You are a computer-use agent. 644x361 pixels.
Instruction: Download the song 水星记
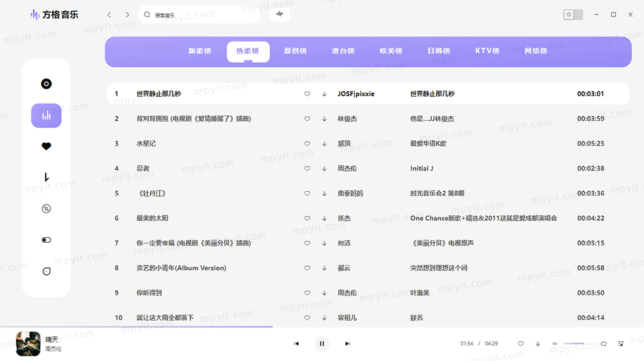point(325,144)
